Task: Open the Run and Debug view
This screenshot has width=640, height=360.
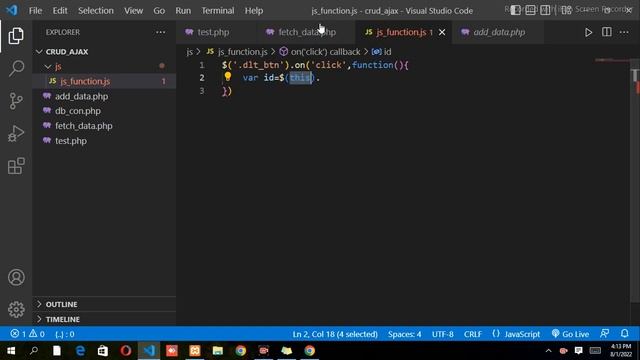Action: pyautogui.click(x=16, y=133)
